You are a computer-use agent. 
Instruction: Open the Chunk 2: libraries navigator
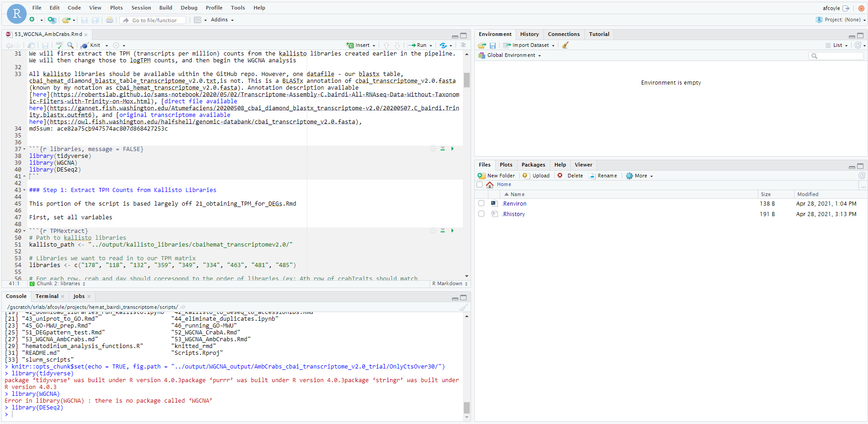[57, 283]
